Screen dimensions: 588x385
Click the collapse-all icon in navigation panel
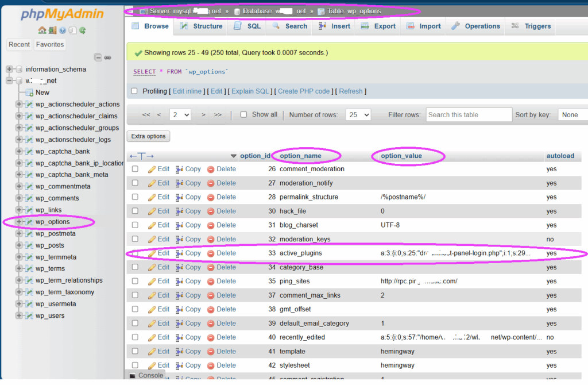tap(98, 57)
